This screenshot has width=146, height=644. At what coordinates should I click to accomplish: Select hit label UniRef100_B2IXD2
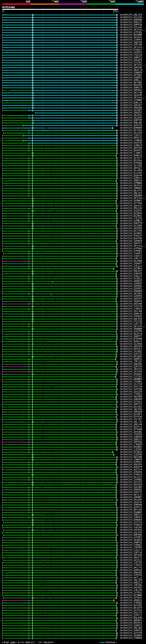pos(131,130)
